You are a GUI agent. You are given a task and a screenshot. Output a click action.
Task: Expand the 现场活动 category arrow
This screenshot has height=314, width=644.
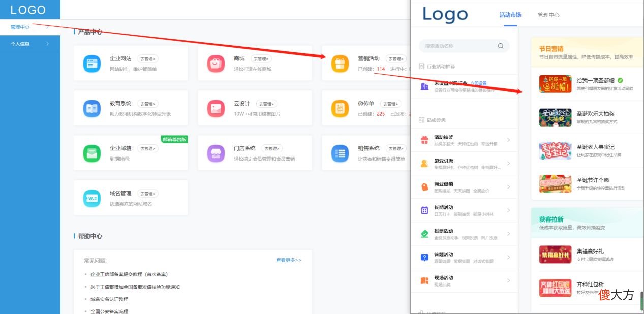tap(508, 280)
